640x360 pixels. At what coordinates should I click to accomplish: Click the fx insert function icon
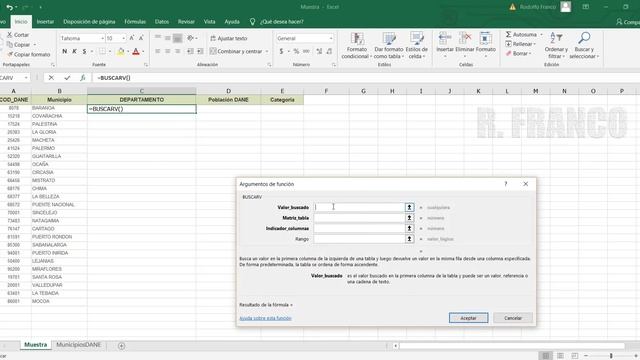[x=82, y=78]
